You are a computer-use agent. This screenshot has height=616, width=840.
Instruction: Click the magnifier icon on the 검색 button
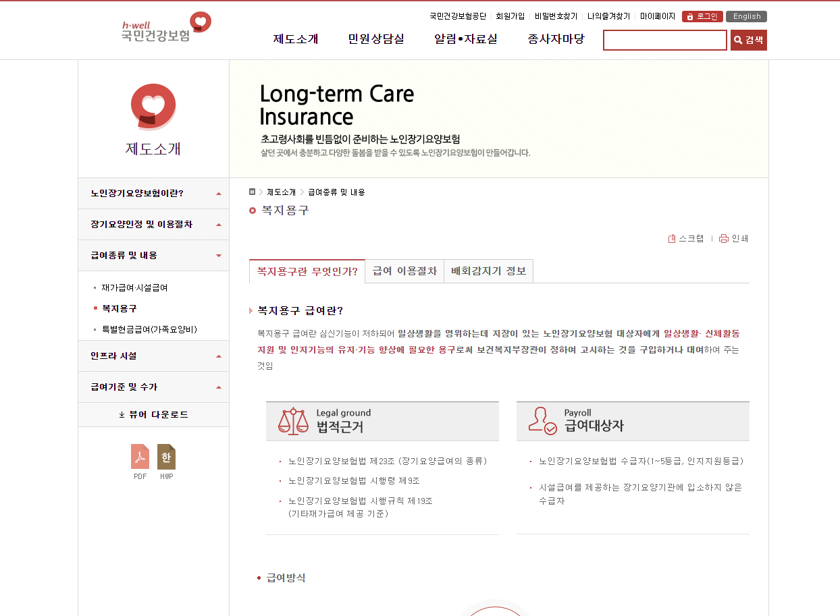737,40
